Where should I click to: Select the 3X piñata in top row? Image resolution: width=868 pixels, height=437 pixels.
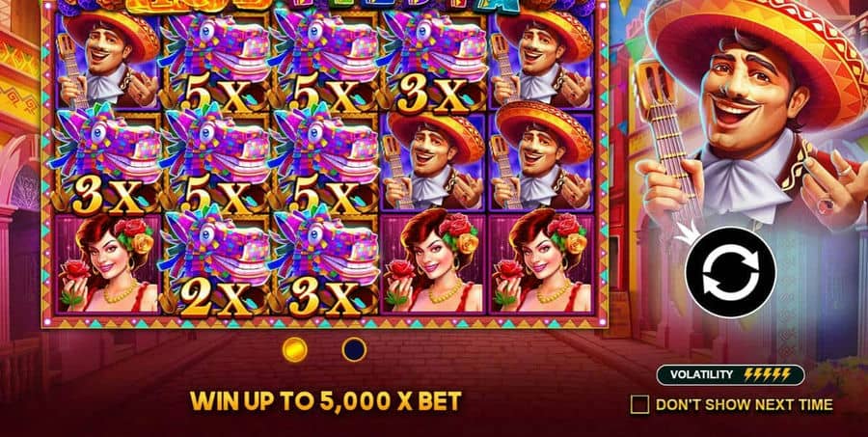[433, 62]
